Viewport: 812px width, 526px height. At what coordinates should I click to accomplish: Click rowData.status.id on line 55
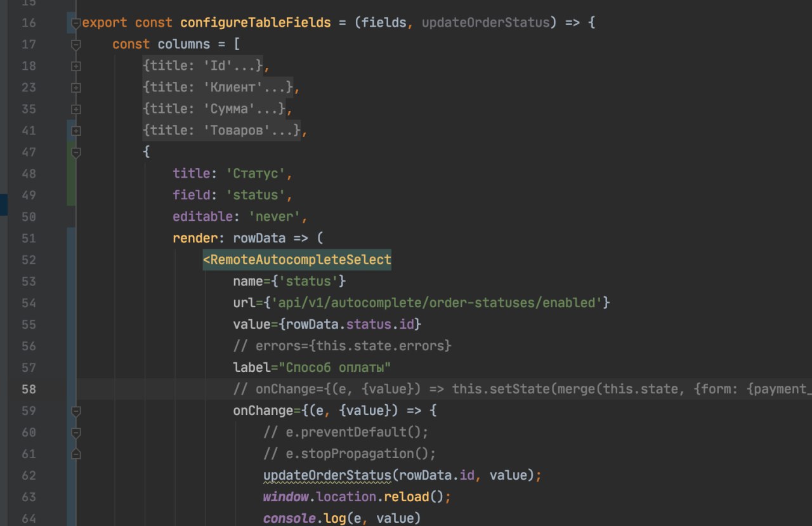[350, 325]
